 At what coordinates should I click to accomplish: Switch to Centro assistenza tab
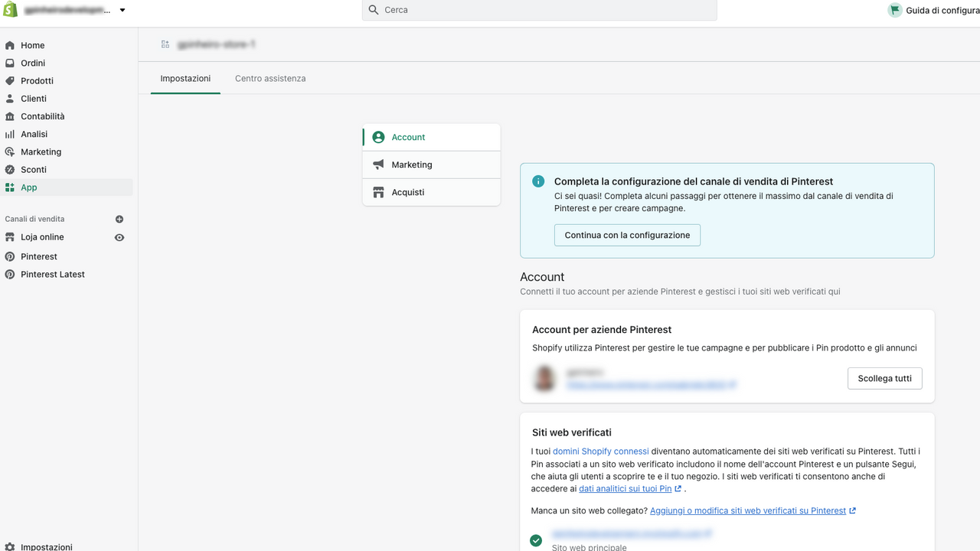(270, 78)
